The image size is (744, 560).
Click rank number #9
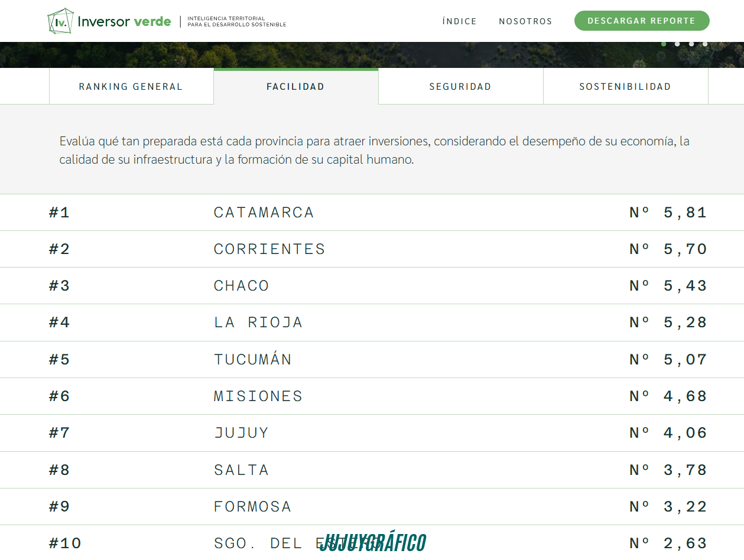click(59, 506)
